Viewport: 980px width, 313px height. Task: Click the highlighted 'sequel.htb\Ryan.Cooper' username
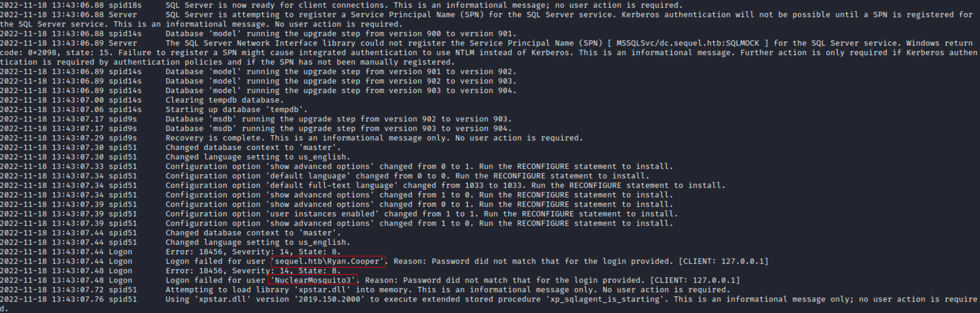pyautogui.click(x=328, y=261)
